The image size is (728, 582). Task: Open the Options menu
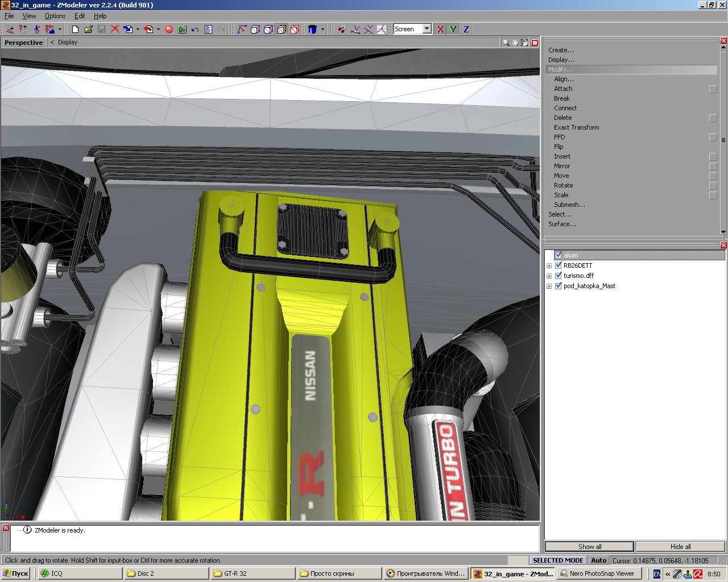coord(55,16)
